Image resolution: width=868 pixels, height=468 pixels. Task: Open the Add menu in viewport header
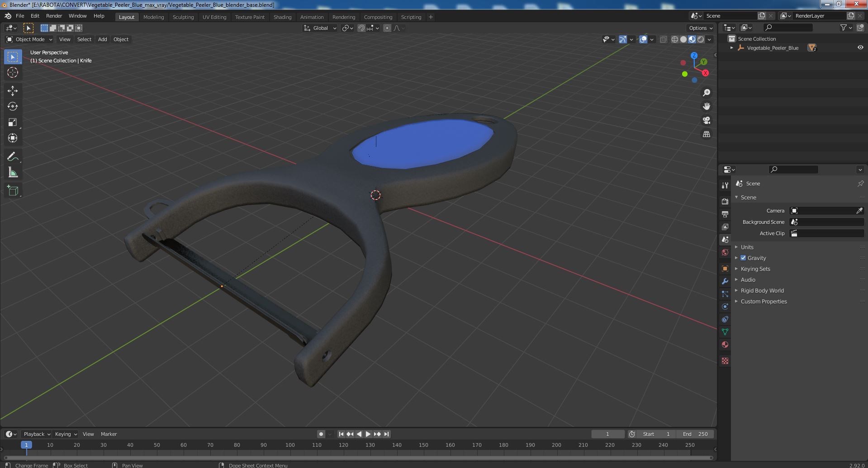coord(103,39)
